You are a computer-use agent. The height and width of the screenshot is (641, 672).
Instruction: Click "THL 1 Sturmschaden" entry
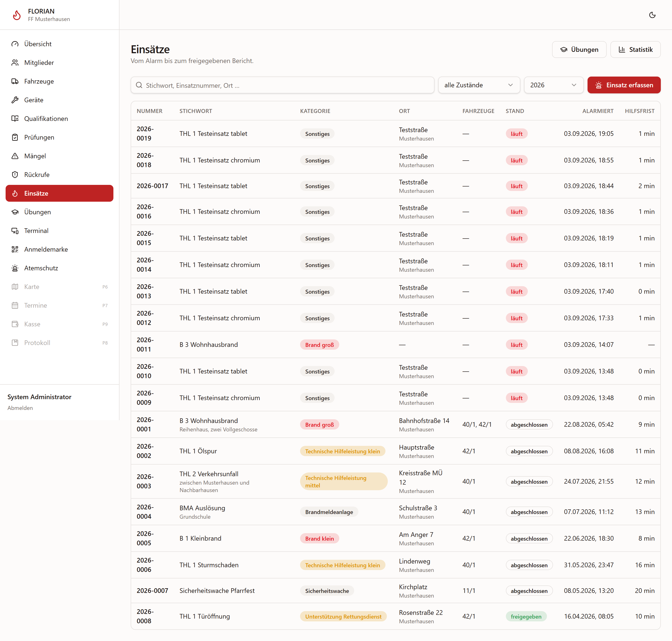(x=209, y=565)
